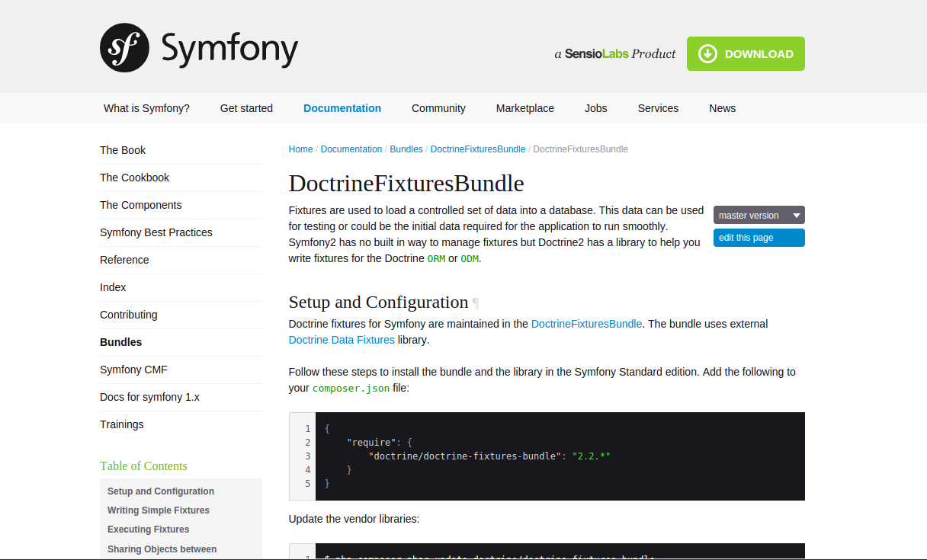Open News in top navigation

(722, 108)
